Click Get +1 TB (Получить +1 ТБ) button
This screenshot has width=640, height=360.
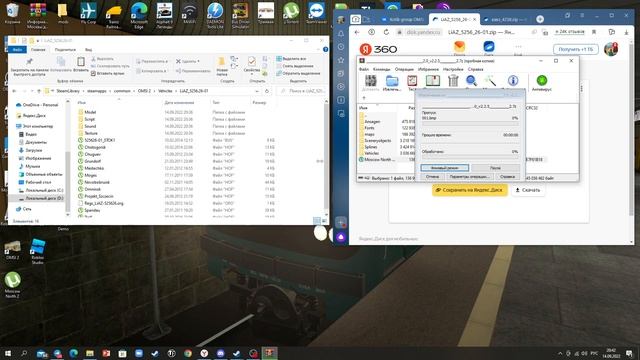[576, 49]
